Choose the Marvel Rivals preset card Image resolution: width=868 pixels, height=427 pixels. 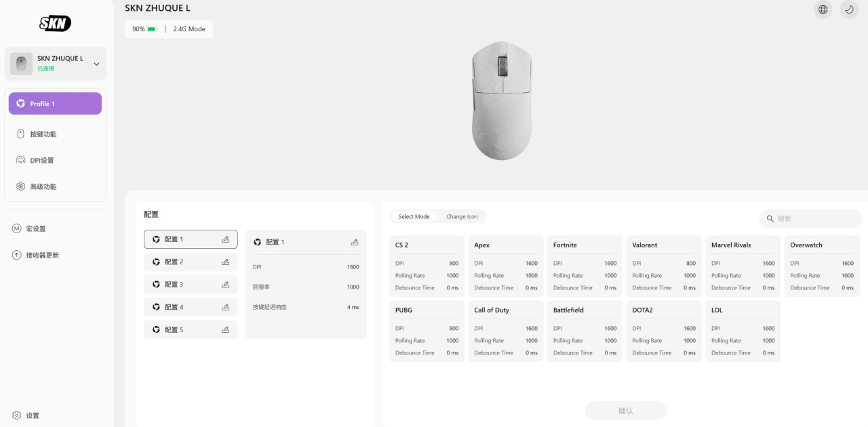(x=743, y=266)
